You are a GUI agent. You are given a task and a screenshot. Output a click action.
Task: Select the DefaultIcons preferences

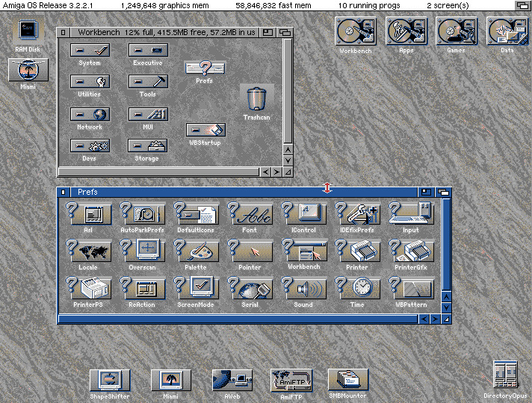click(x=196, y=213)
